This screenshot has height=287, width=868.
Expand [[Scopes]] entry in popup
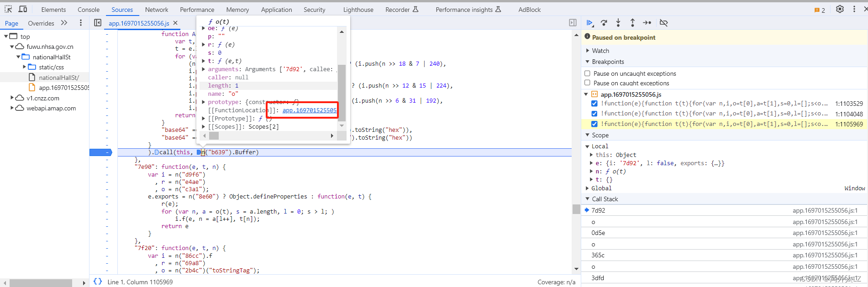204,127
